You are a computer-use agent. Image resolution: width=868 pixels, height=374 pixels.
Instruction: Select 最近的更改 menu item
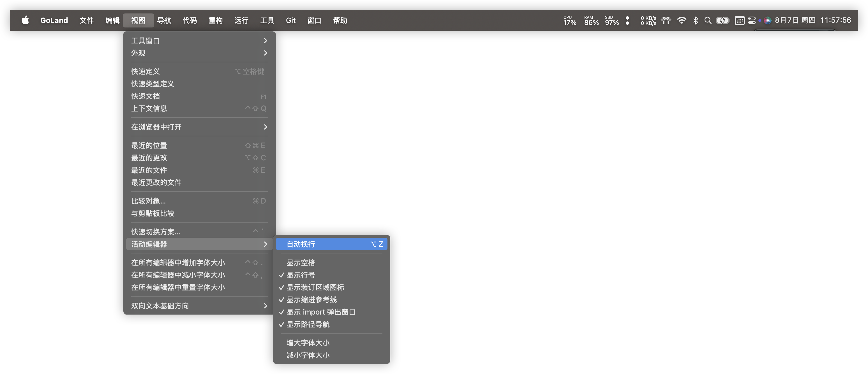point(199,158)
